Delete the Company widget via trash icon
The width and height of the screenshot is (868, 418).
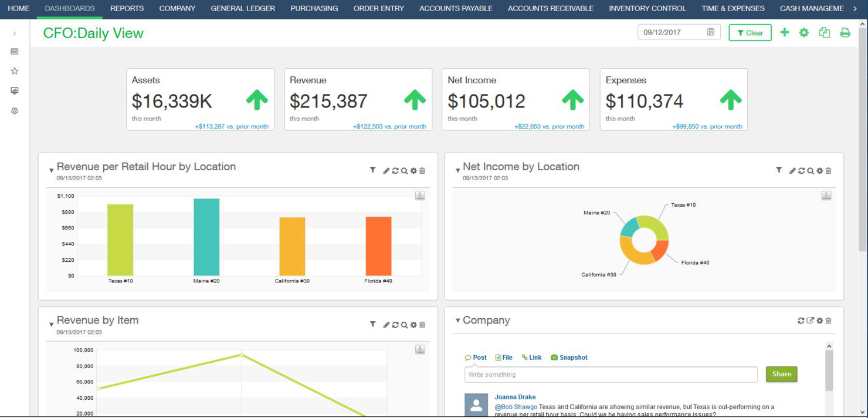click(x=828, y=321)
